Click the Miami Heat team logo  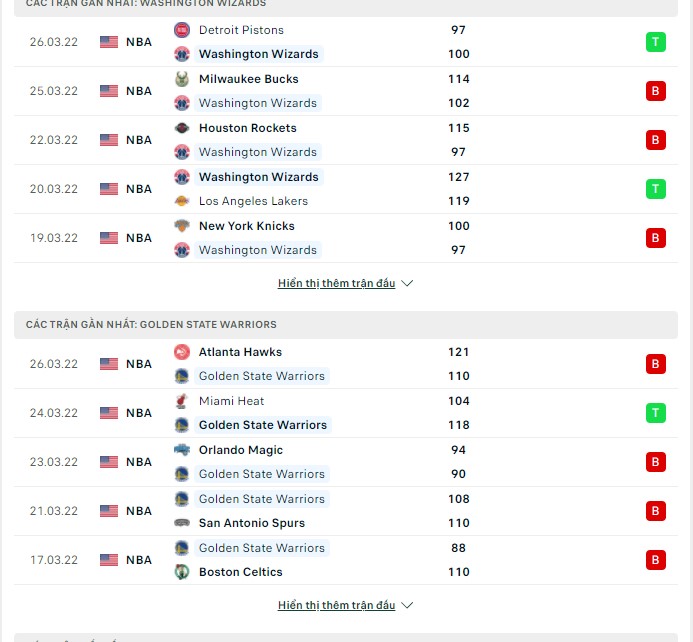coord(182,401)
